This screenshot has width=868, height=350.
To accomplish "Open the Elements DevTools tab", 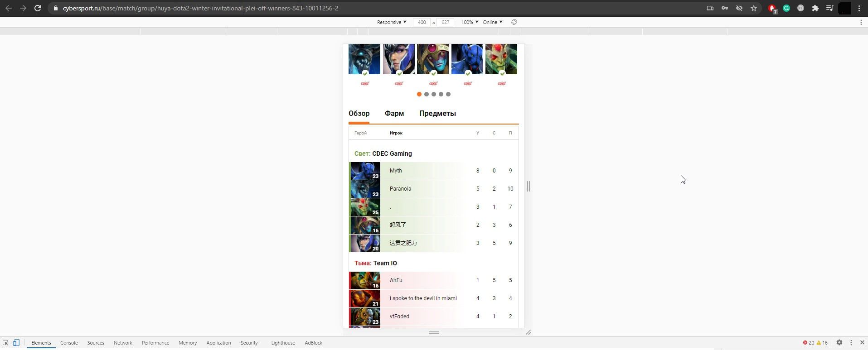I will 41,343.
